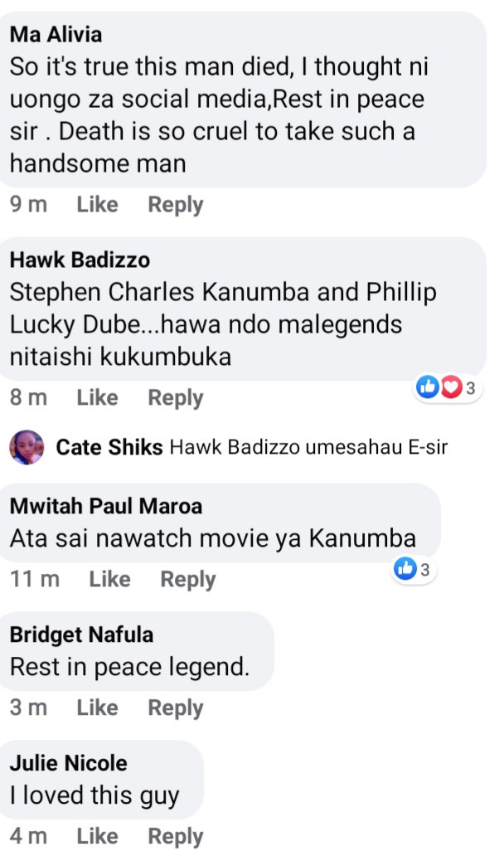Screen dimensions: 504x856
Task: Open Julie Nicole's profile name
Action: click(68, 762)
